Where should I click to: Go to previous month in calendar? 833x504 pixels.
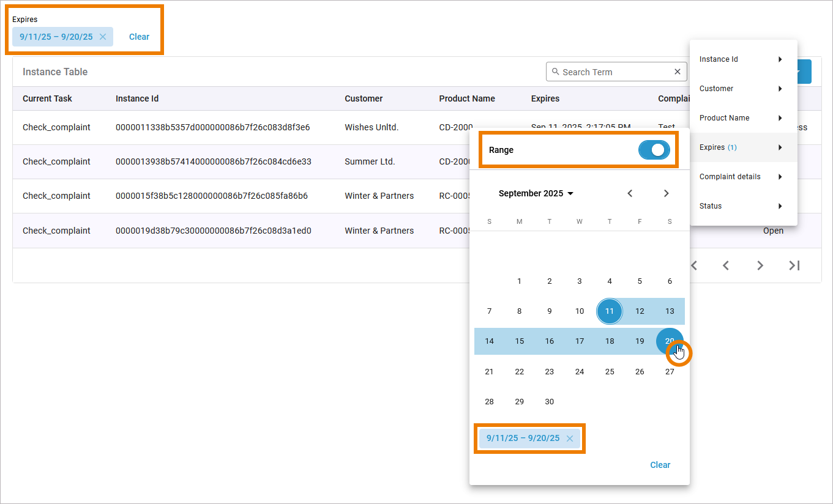(630, 193)
